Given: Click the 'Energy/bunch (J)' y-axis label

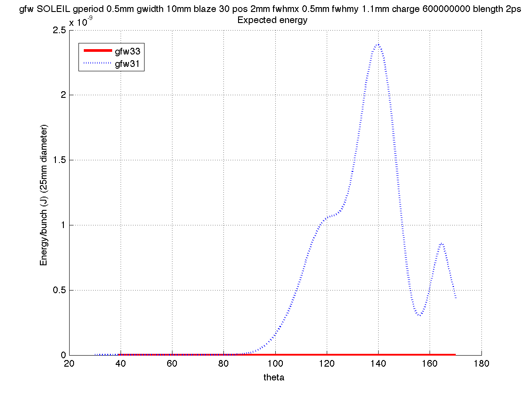Looking at the screenshot, I should click(43, 194).
